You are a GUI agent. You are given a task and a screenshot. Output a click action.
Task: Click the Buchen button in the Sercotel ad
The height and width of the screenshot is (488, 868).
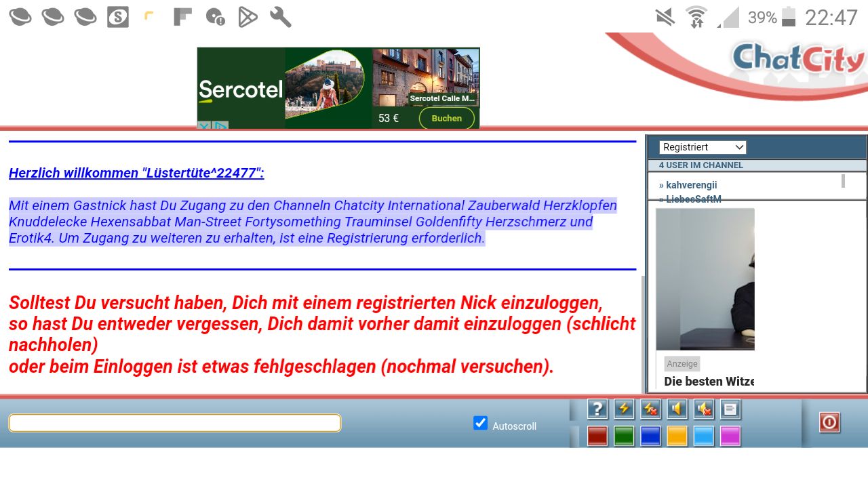coord(446,118)
